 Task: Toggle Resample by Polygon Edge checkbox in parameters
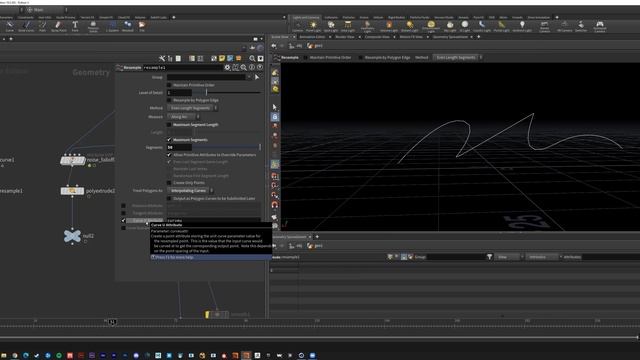click(x=169, y=100)
